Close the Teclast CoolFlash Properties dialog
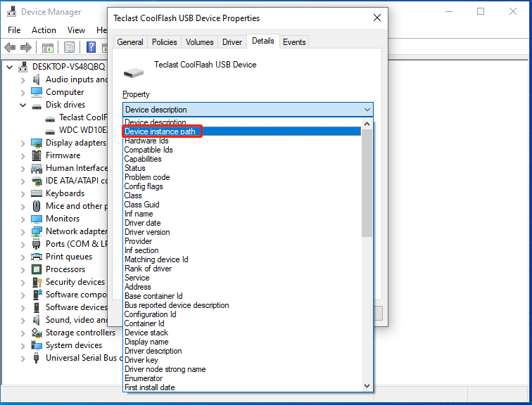Screen dimensions: 532x405 pos(377,18)
